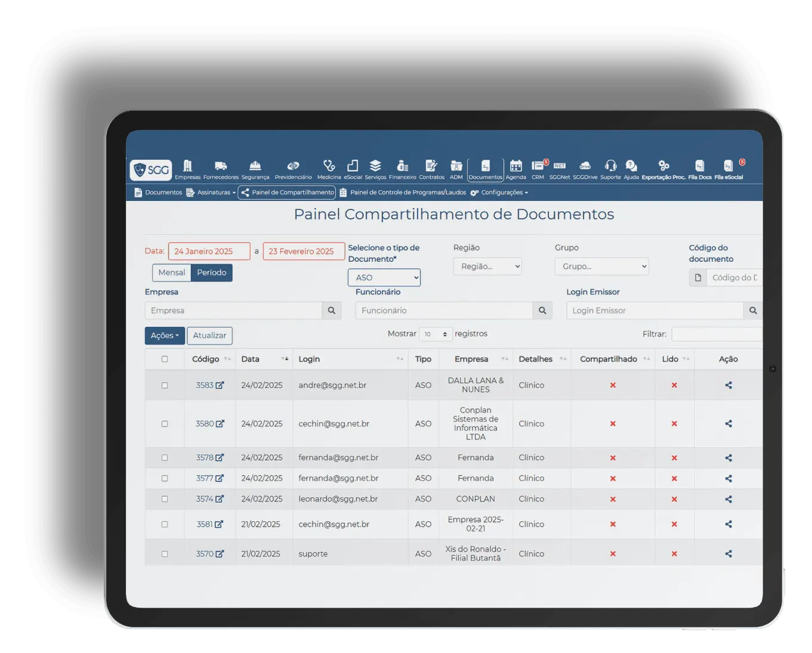Viewport: 812px width, 653px height.
Task: Open the Grupo dropdown
Action: click(x=601, y=267)
